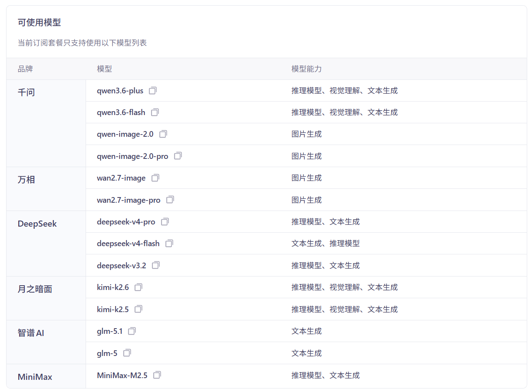Click the qwen-image-2.0-pro model text

(133, 156)
